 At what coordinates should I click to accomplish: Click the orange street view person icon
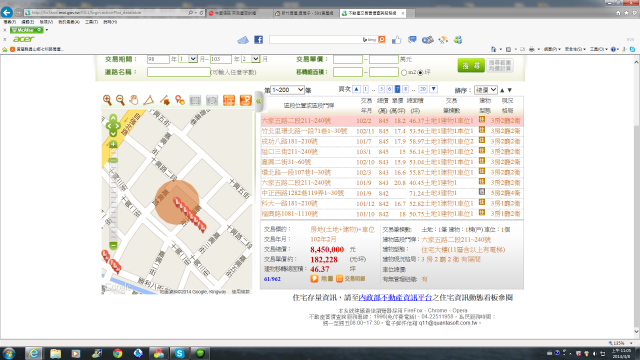246,100
